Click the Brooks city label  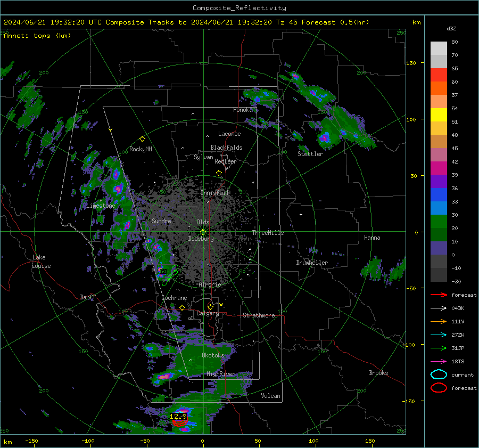pos(378,373)
